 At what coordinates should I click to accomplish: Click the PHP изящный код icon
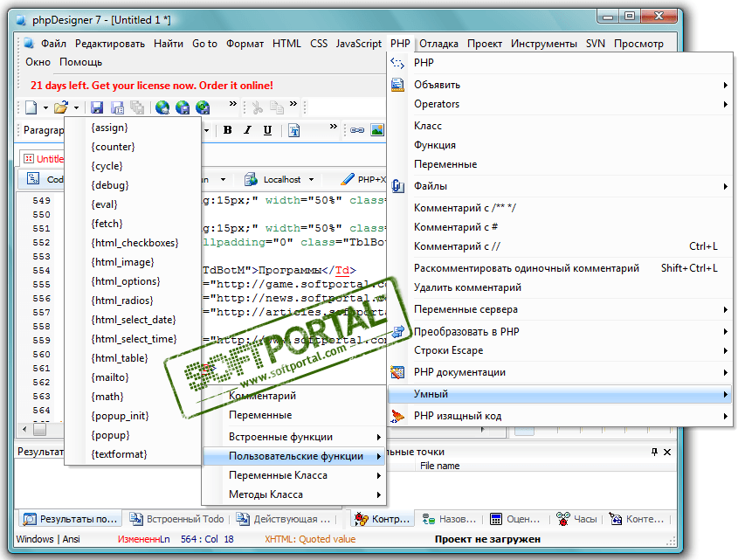[x=397, y=416]
